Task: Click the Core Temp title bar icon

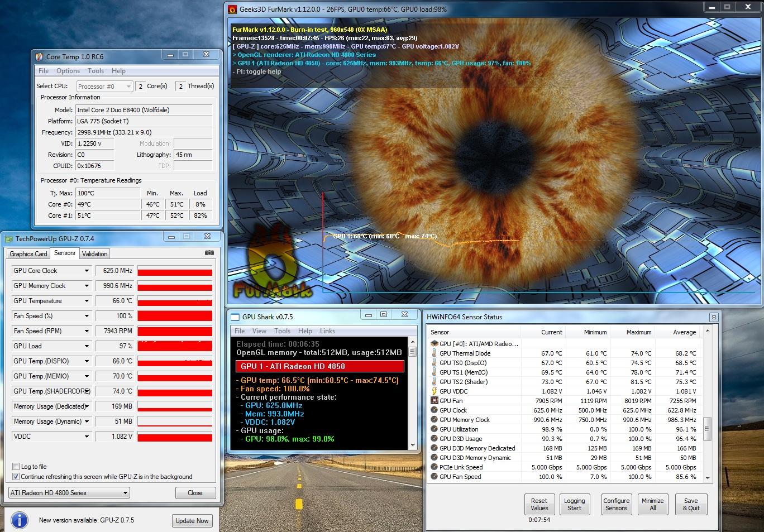Action: pyautogui.click(x=39, y=56)
